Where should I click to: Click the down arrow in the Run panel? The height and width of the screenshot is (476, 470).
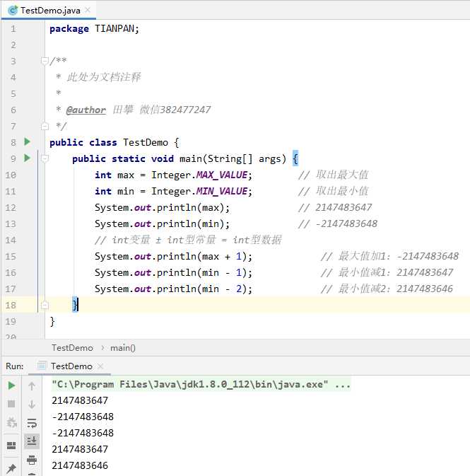click(x=32, y=405)
